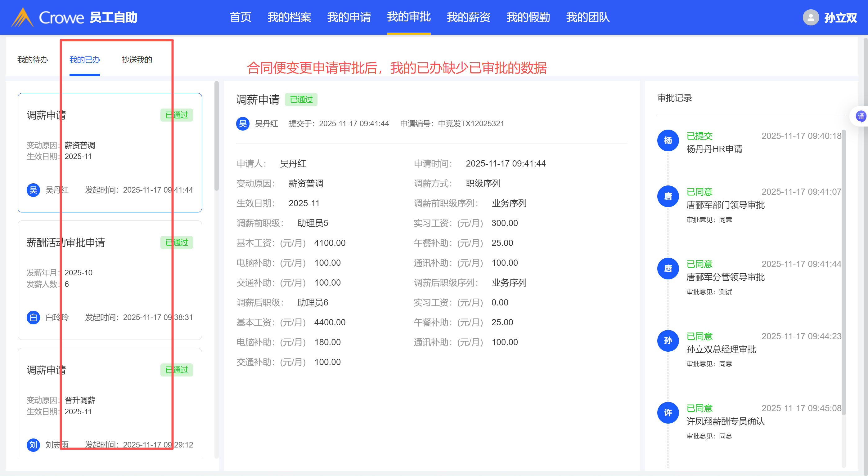Click the floating translate icon
The width and height of the screenshot is (868, 476).
[861, 117]
